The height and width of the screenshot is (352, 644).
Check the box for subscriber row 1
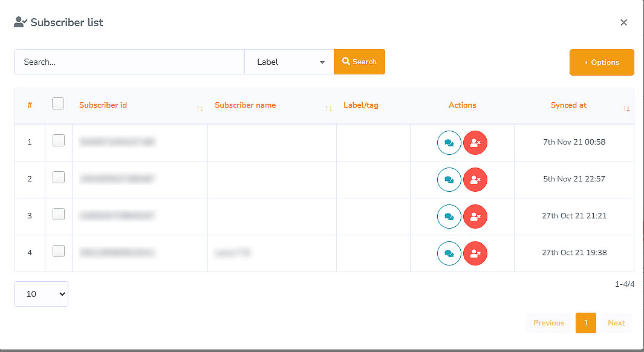58,140
